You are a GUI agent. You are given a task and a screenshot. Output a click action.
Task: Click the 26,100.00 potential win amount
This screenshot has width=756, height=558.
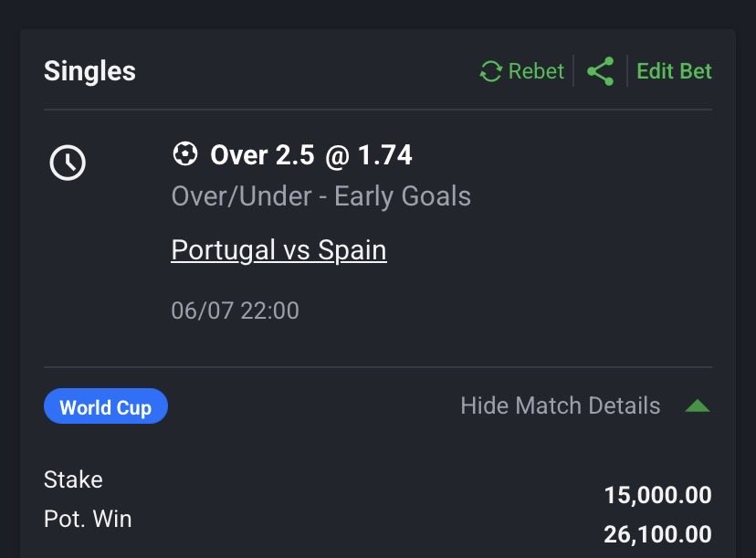(657, 534)
